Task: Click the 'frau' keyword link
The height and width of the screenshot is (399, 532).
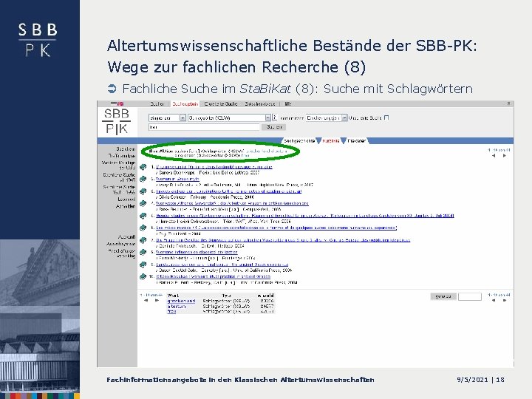Action: (x=171, y=311)
